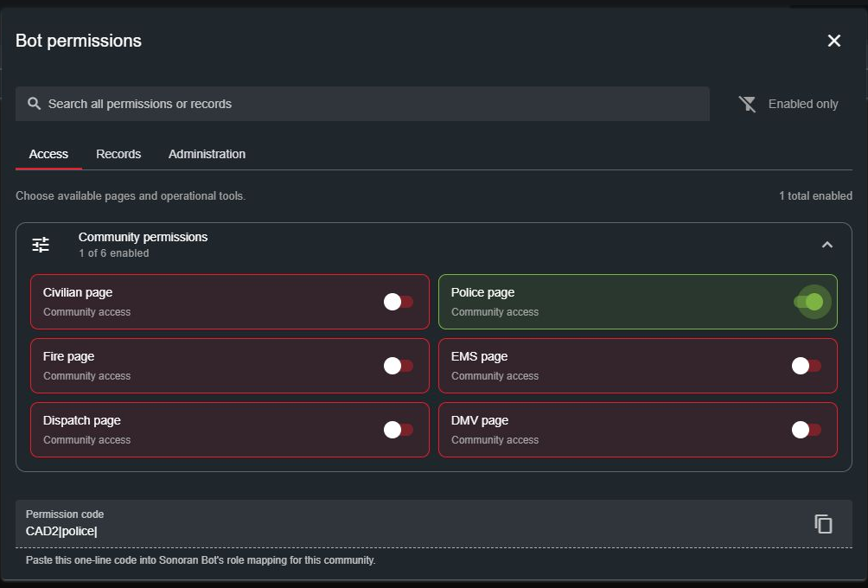Click the 1 of 6 enabled label
The width and height of the screenshot is (868, 588).
113,253
